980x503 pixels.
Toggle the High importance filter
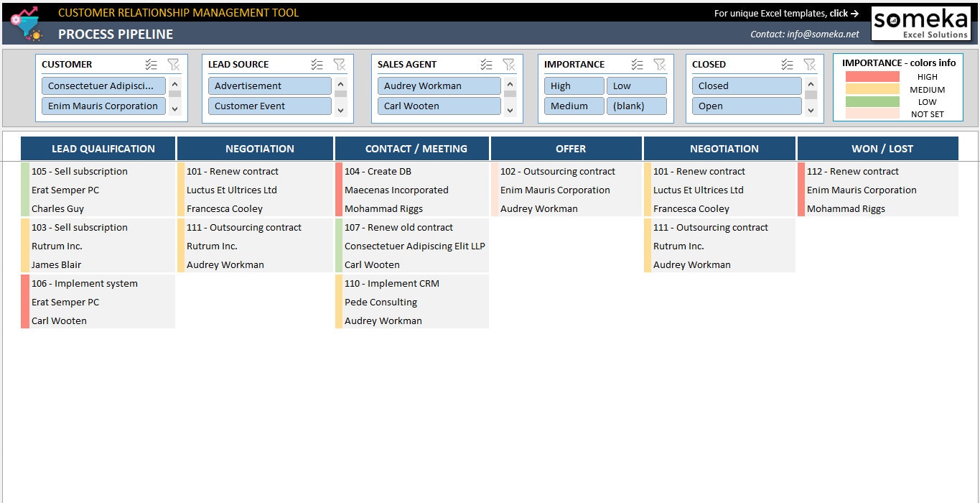pos(574,85)
